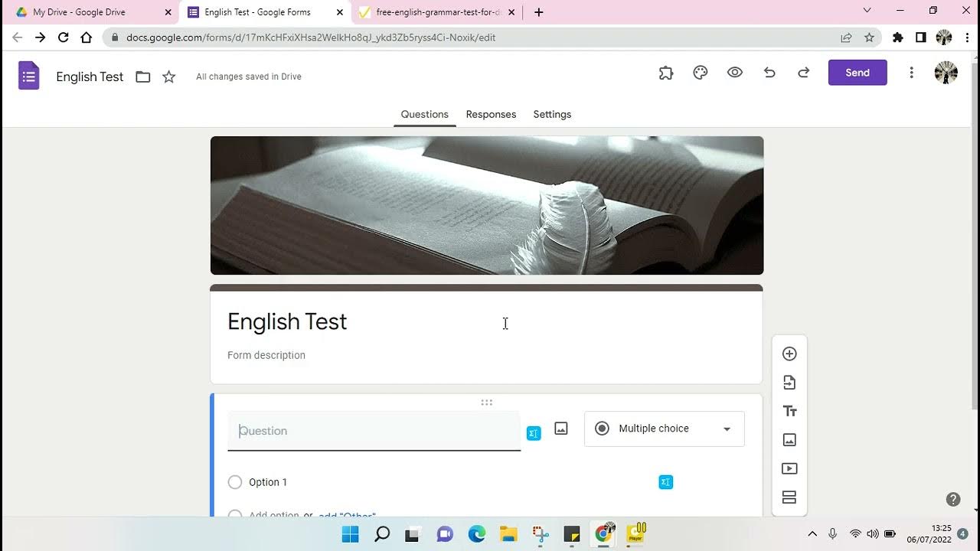The height and width of the screenshot is (551, 980).
Task: Open more options three-dot menu in Forms
Action: [911, 73]
